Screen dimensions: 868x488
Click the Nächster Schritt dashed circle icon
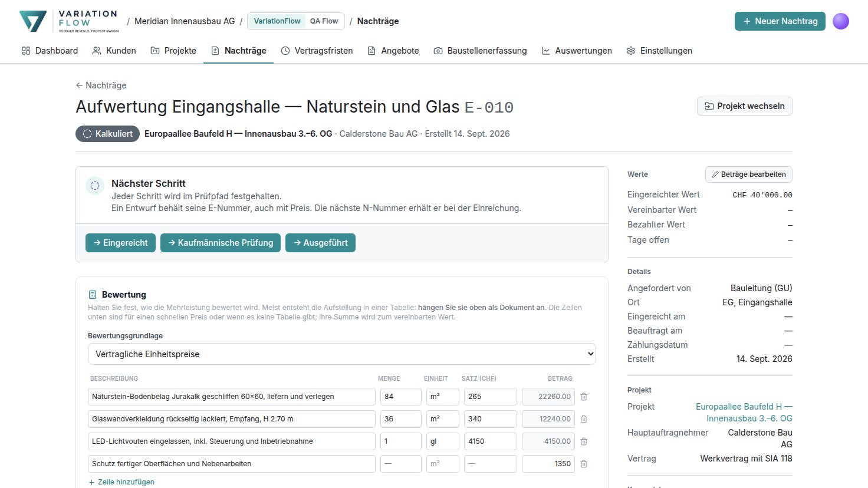coord(95,186)
